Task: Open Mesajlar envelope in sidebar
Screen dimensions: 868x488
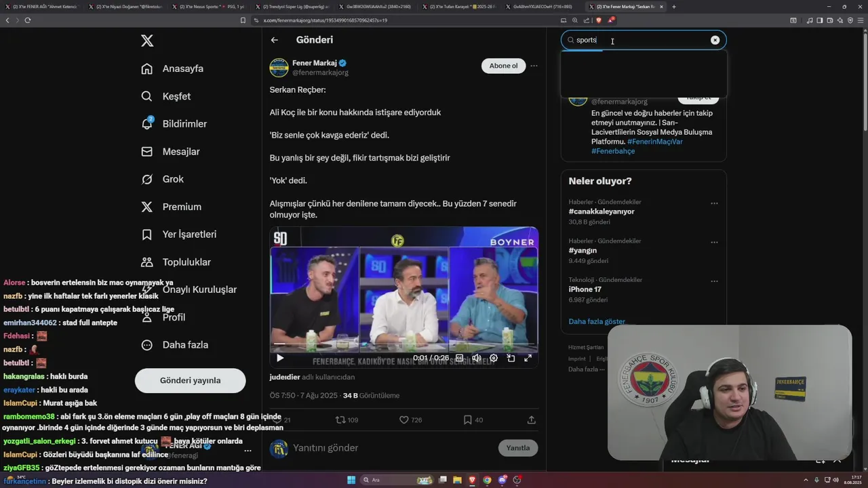Action: pyautogui.click(x=146, y=151)
